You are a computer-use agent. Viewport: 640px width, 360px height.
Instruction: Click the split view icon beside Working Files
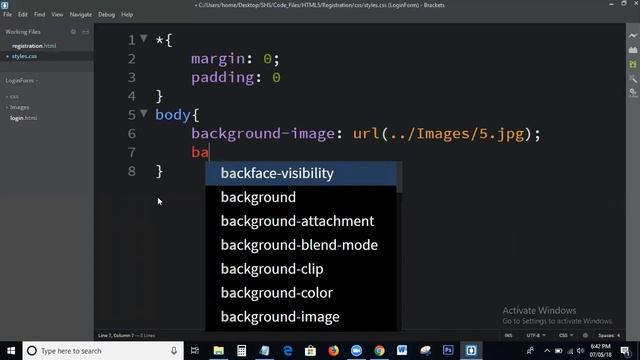(x=85, y=31)
